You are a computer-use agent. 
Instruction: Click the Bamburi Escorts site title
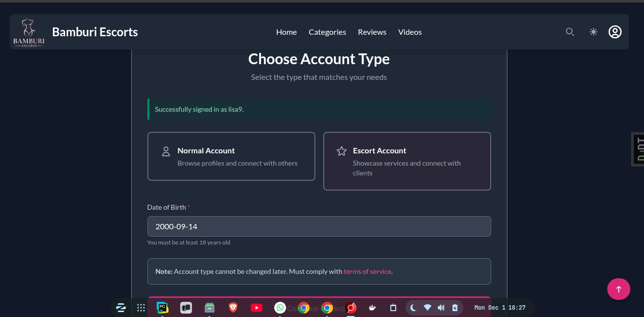click(x=95, y=32)
